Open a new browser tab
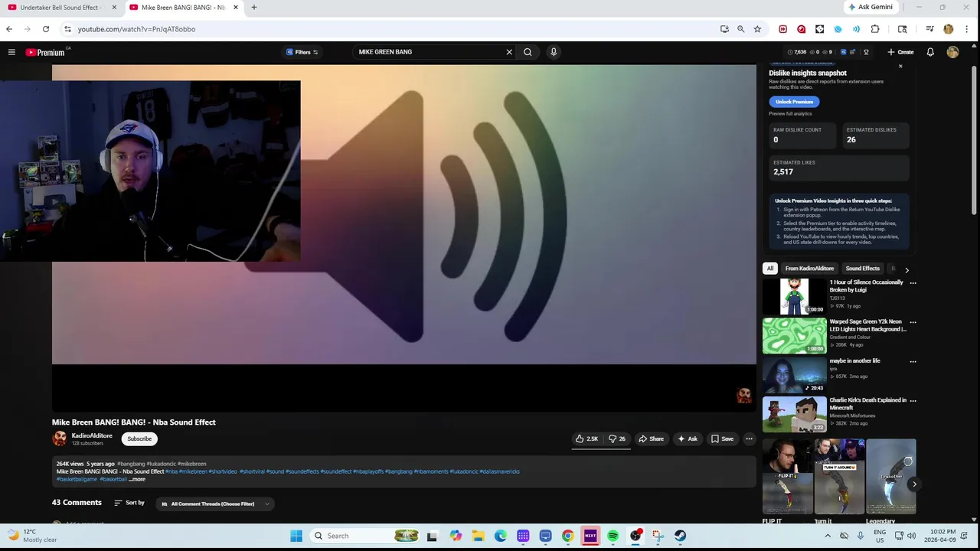 [x=254, y=8]
